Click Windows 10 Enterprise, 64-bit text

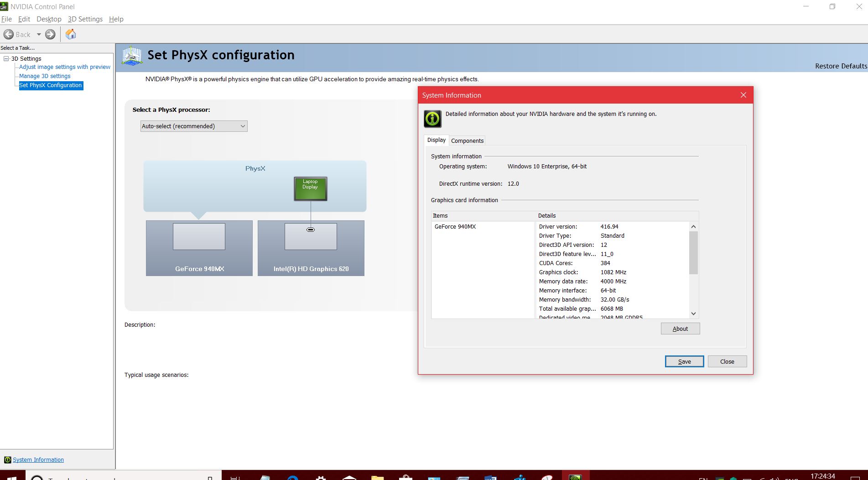[x=547, y=167]
